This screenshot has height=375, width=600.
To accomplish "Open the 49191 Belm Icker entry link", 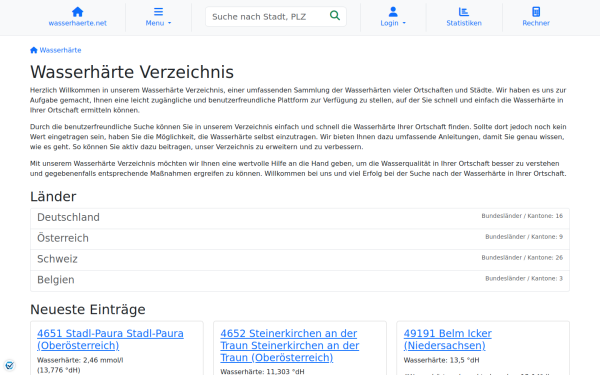I will 447,339.
